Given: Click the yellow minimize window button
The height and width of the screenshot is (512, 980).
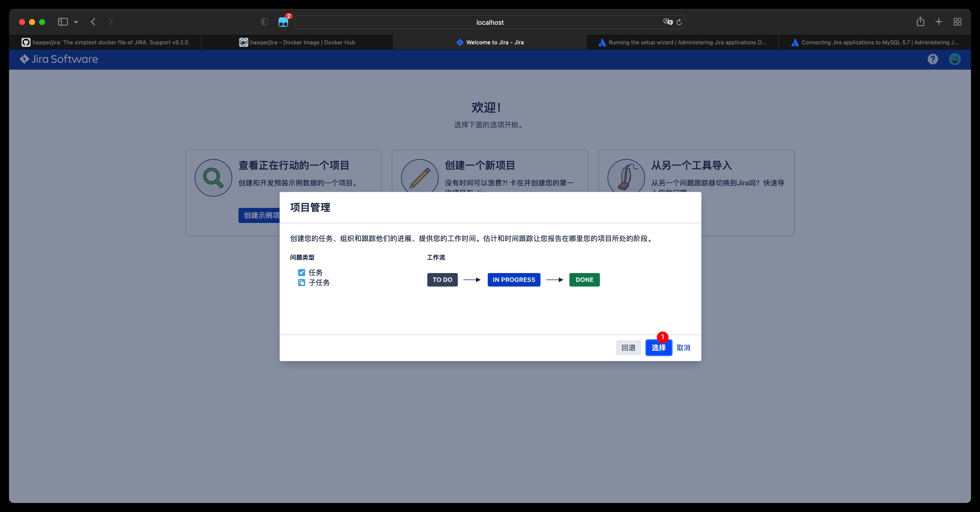Looking at the screenshot, I should click(32, 22).
